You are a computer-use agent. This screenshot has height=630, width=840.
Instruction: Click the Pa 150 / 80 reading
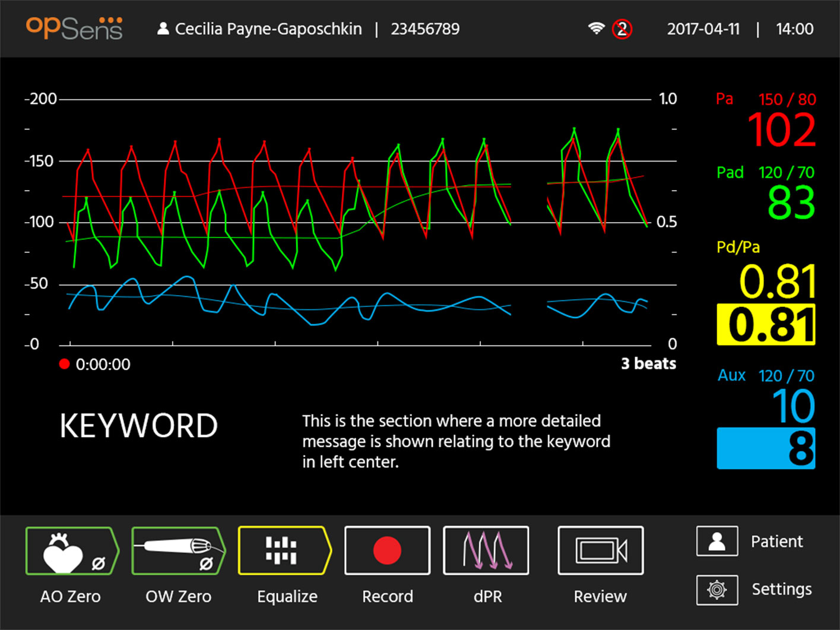[787, 99]
